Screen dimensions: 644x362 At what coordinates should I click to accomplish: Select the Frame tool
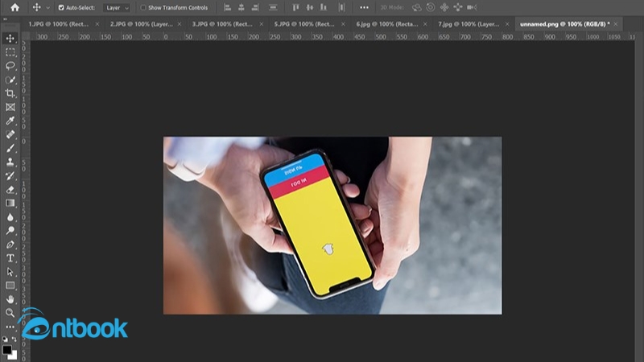pyautogui.click(x=10, y=107)
